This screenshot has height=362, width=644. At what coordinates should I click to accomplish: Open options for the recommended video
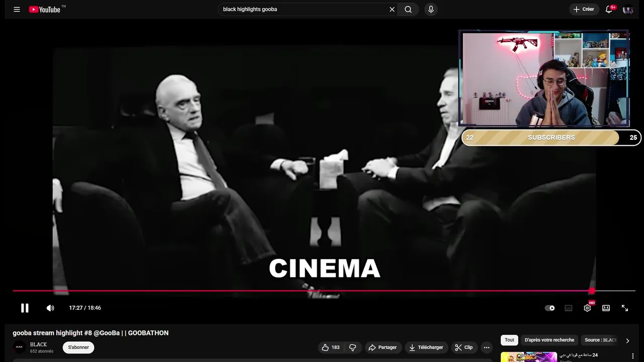[632, 356]
